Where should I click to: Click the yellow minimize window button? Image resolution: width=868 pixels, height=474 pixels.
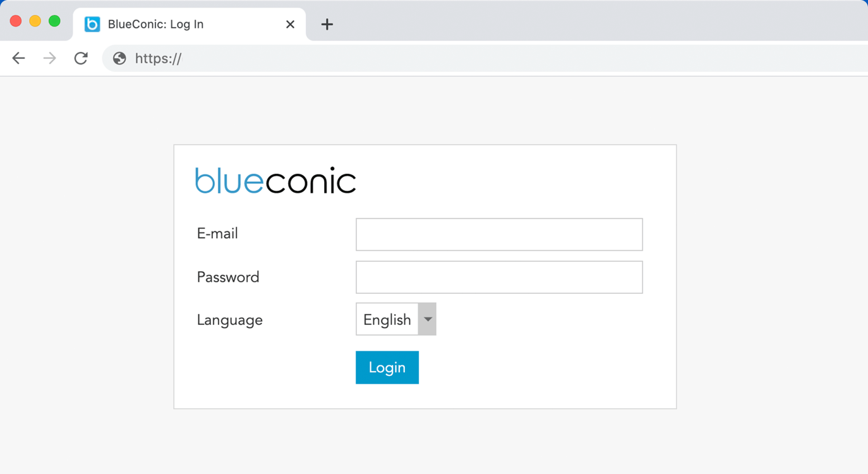[35, 21]
